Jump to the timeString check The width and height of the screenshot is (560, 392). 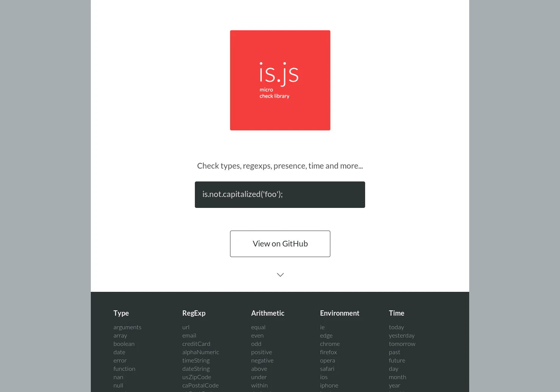196,361
